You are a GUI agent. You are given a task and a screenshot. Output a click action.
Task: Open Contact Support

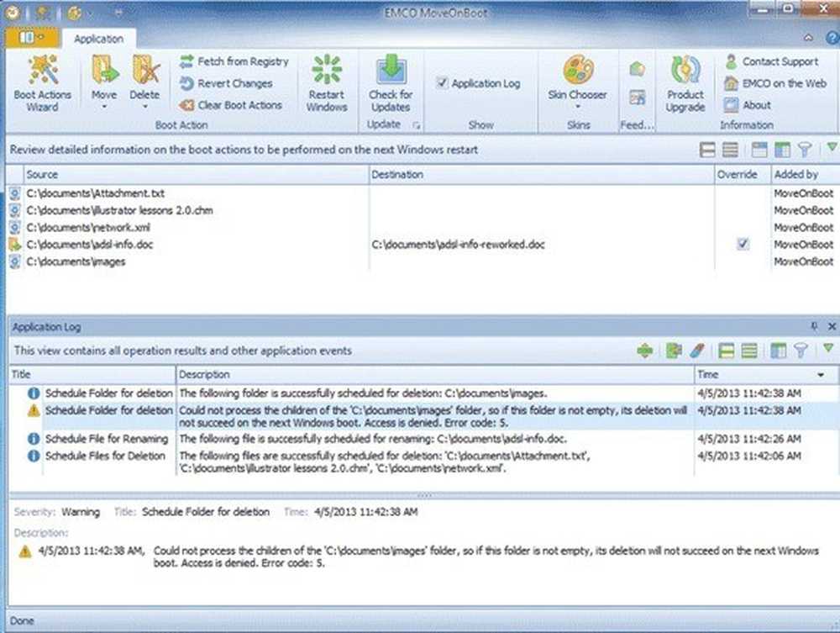click(771, 61)
